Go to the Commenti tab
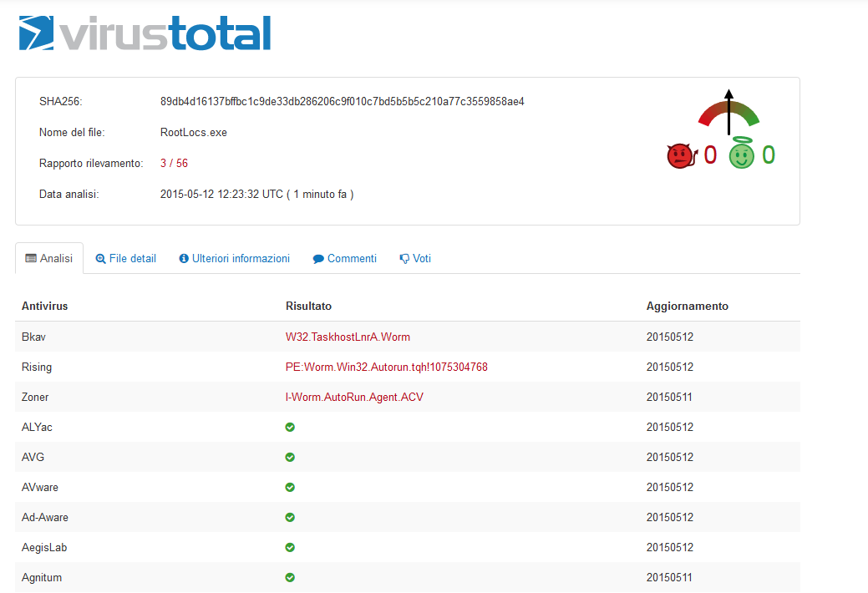868x593 pixels. pos(345,259)
